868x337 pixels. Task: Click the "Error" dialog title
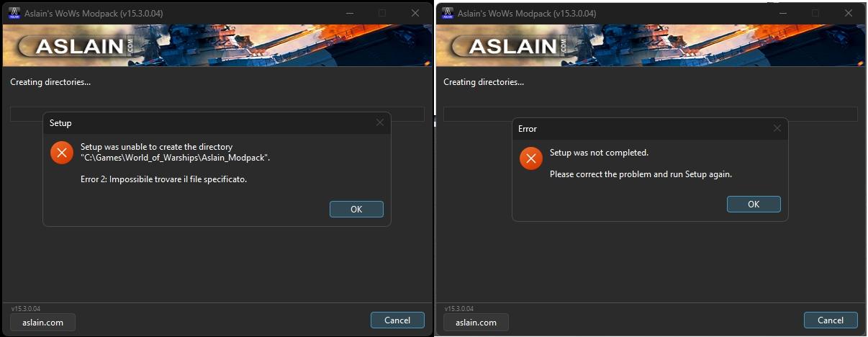coord(528,128)
